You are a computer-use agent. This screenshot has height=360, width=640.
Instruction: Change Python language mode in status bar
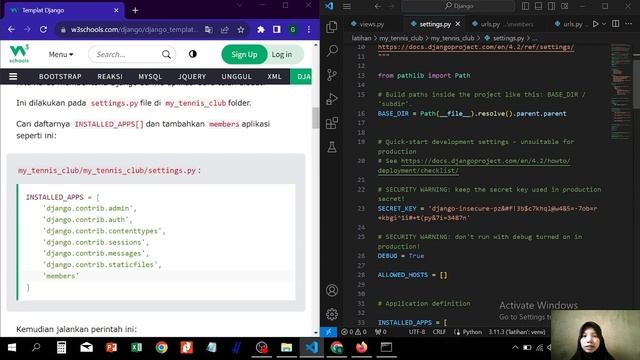point(472,332)
